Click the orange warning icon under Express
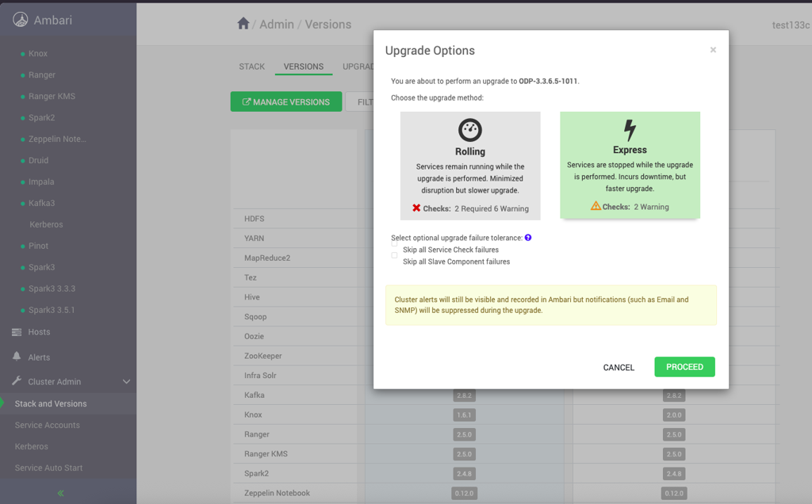This screenshot has width=812, height=504. tap(596, 206)
